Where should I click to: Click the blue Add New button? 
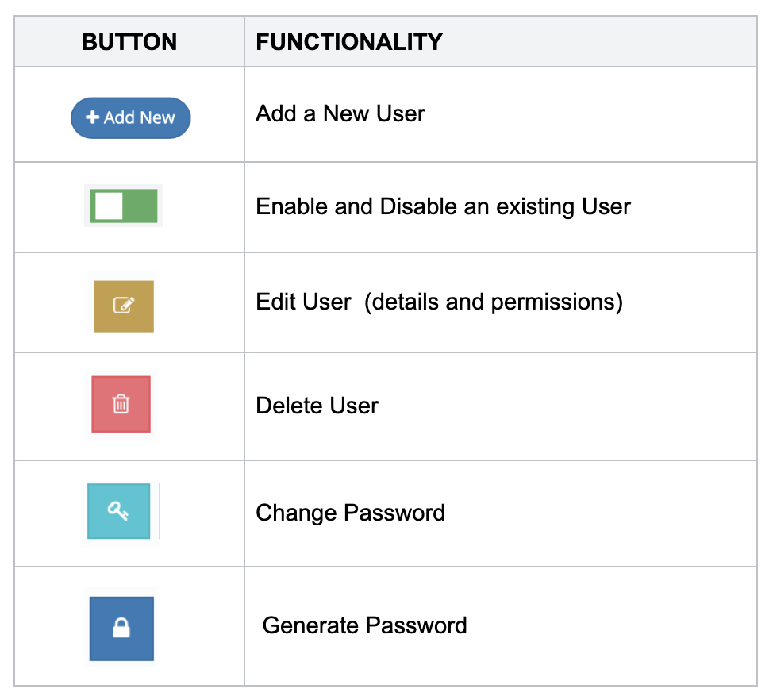(x=130, y=117)
